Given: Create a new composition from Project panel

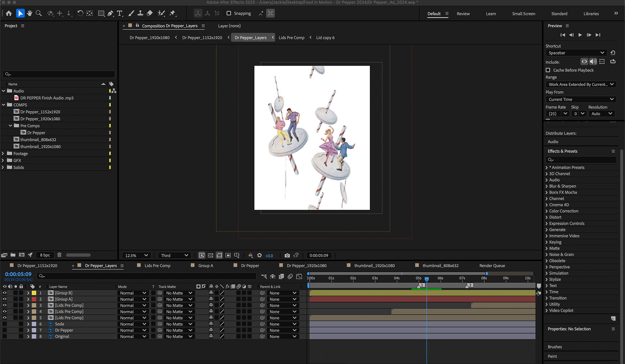Looking at the screenshot, I should (22, 255).
